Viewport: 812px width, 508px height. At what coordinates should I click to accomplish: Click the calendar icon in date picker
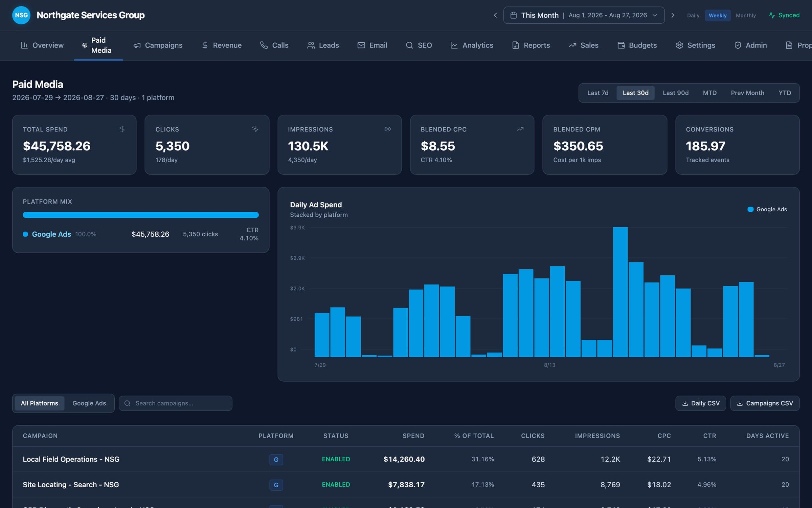[513, 15]
